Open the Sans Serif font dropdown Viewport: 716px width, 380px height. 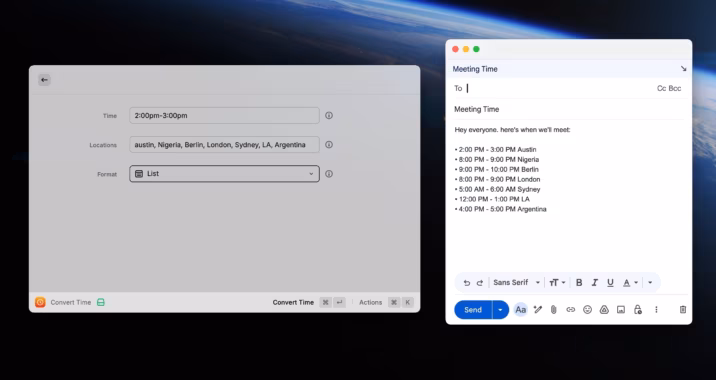point(517,283)
